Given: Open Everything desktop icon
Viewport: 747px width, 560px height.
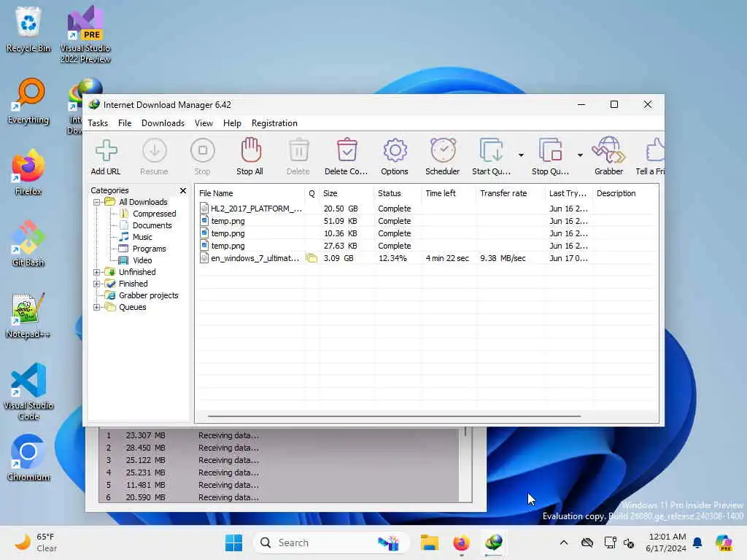Looking at the screenshot, I should click(28, 101).
